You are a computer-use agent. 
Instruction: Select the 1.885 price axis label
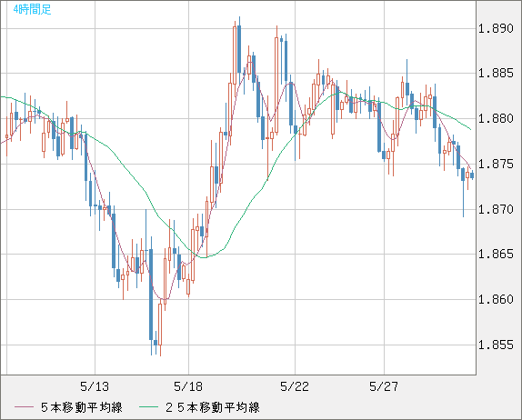496,73
